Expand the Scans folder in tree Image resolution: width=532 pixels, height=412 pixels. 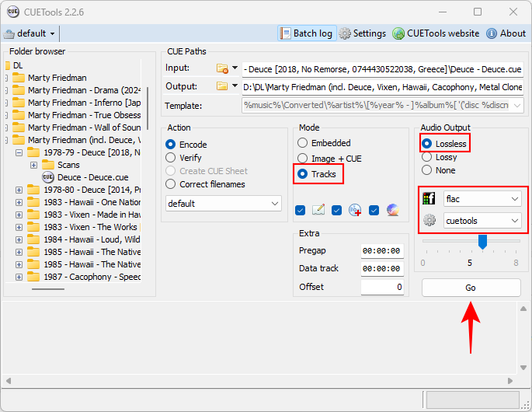pos(33,165)
